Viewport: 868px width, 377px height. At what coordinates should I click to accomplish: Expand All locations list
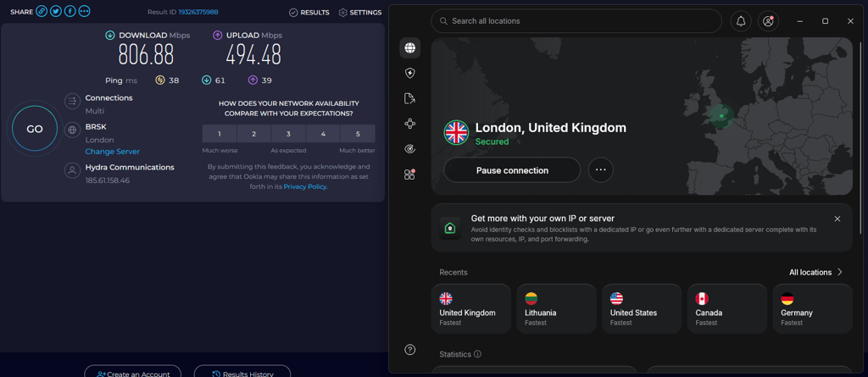coord(815,272)
